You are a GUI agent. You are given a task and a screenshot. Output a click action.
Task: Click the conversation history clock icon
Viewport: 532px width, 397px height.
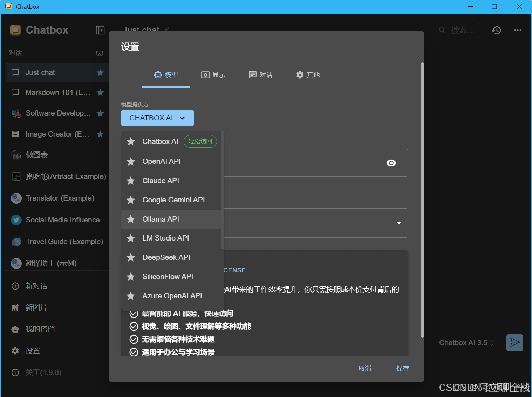(x=496, y=30)
